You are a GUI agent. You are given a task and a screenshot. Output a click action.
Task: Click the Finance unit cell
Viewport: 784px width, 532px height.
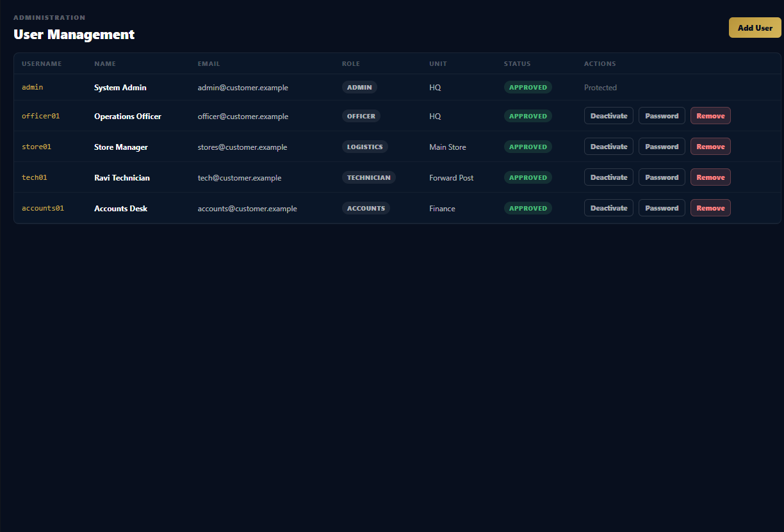pos(442,208)
